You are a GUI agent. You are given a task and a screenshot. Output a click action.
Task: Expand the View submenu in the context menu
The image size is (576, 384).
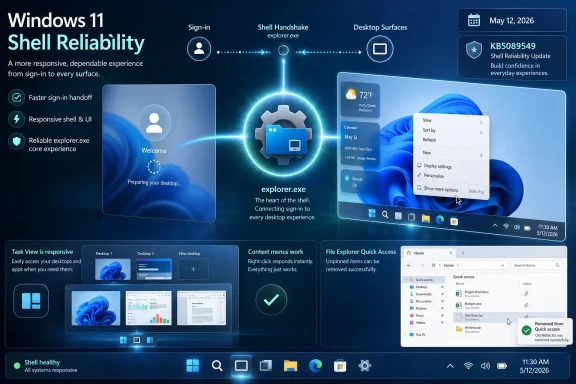click(481, 122)
